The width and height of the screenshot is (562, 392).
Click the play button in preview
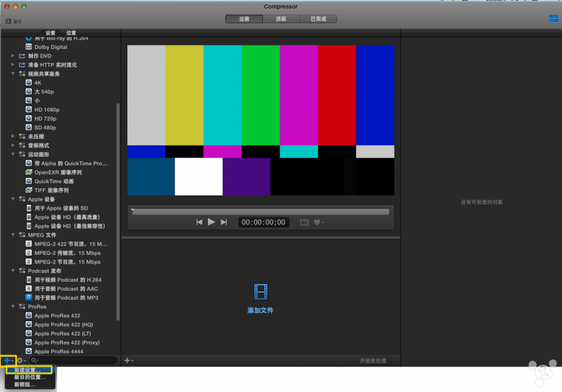click(x=211, y=222)
